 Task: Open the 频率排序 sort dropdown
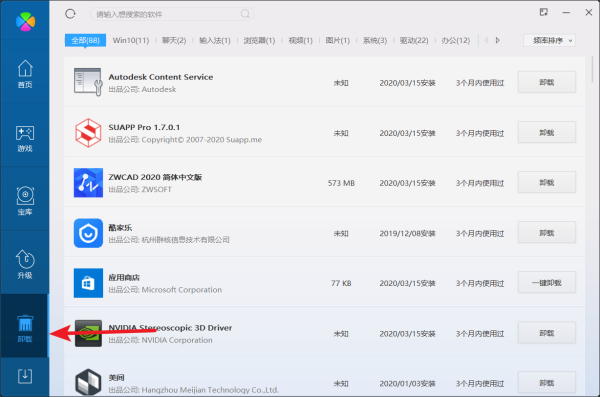[x=549, y=40]
